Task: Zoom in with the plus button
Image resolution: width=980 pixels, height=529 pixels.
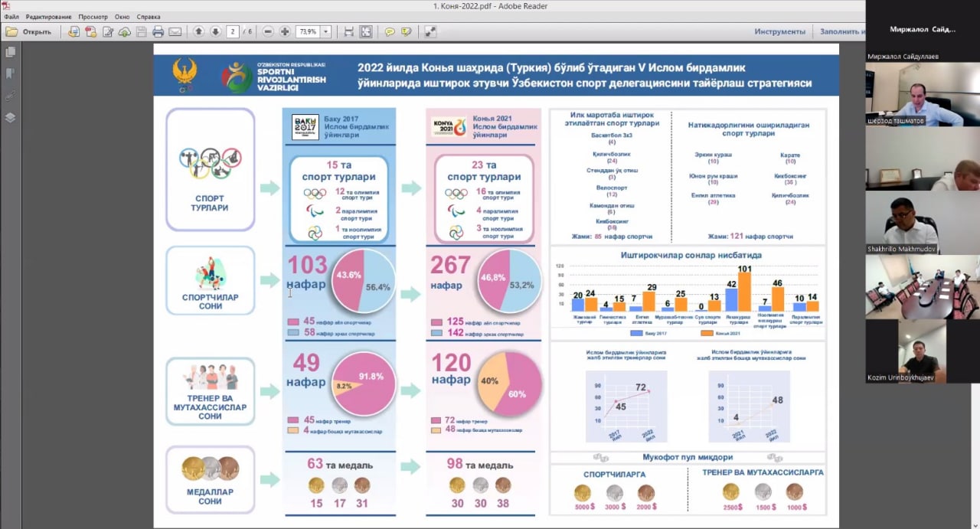Action: point(285,32)
